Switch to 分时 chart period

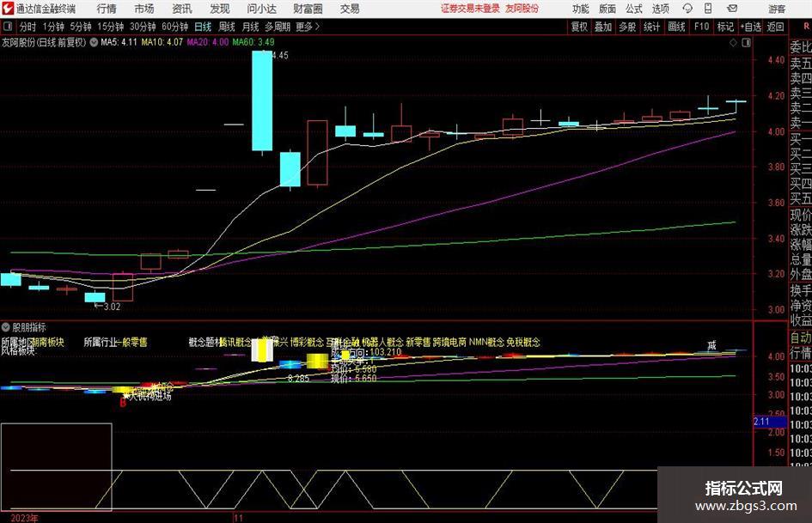pos(28,27)
